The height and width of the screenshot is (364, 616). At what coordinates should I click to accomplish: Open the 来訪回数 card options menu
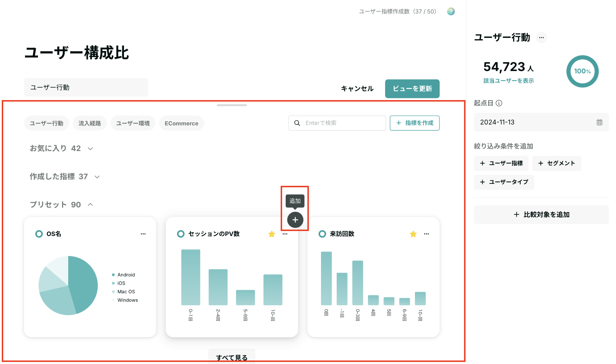pos(426,234)
